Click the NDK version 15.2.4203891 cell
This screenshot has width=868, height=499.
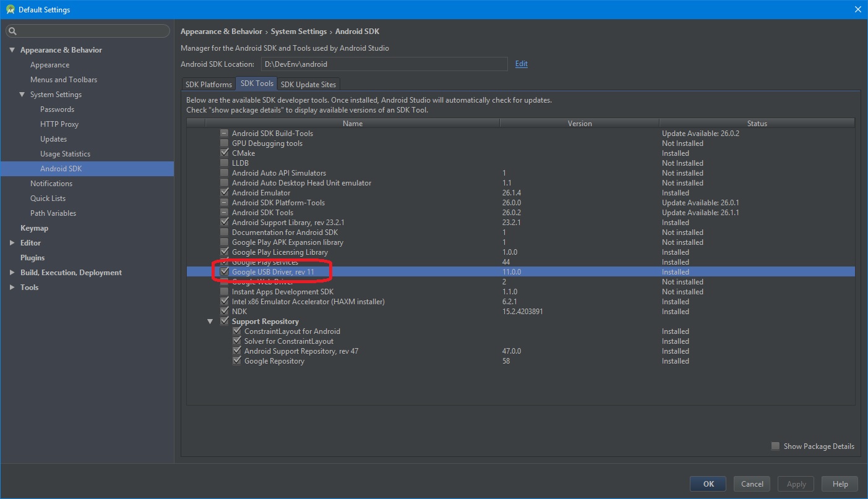tap(523, 312)
